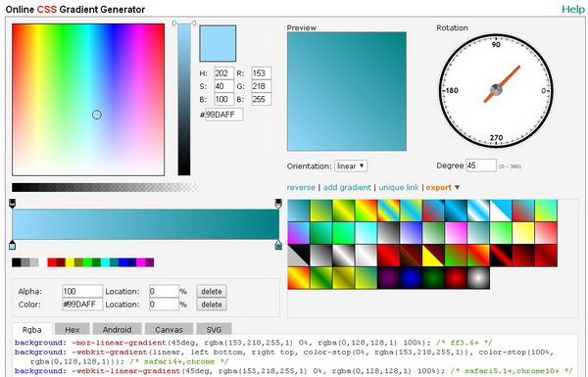Click the left opacity stop marker

point(12,204)
